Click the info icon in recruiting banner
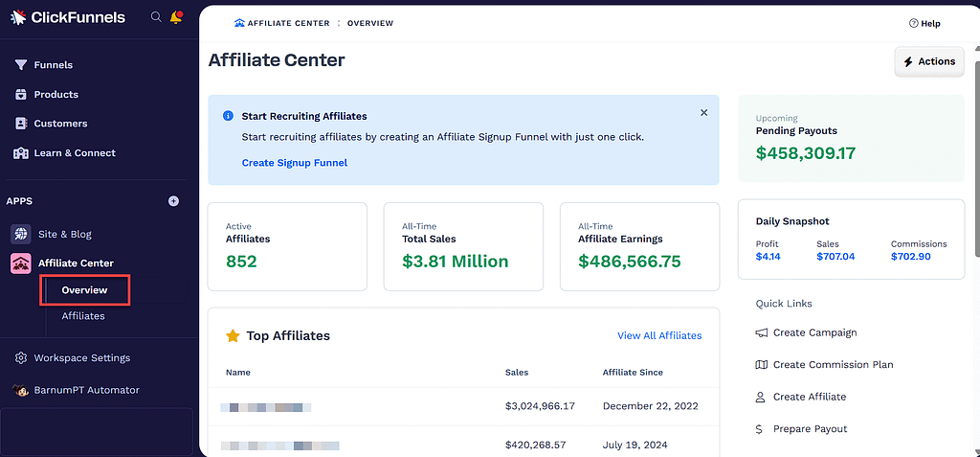Screen dimensions: 980x457 click(x=228, y=116)
